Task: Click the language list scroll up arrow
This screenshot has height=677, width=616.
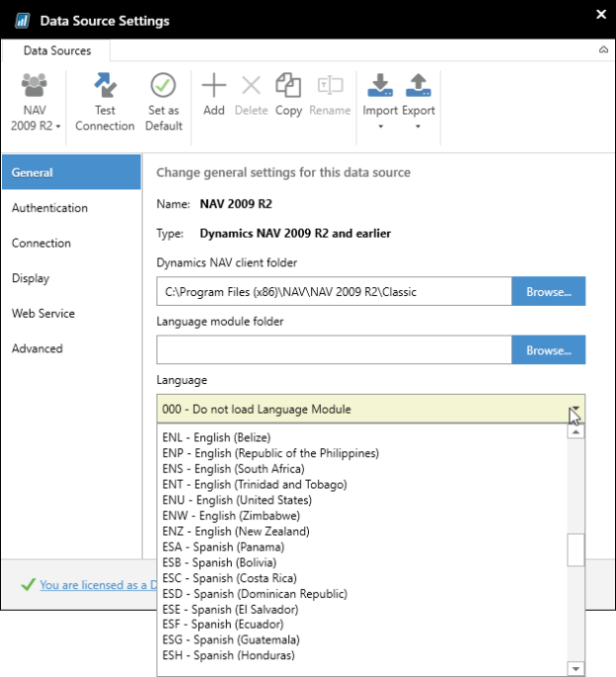Action: (576, 432)
